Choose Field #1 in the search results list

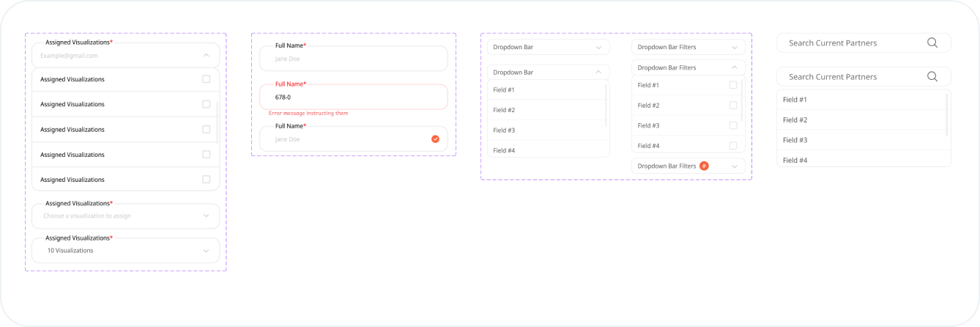(861, 100)
